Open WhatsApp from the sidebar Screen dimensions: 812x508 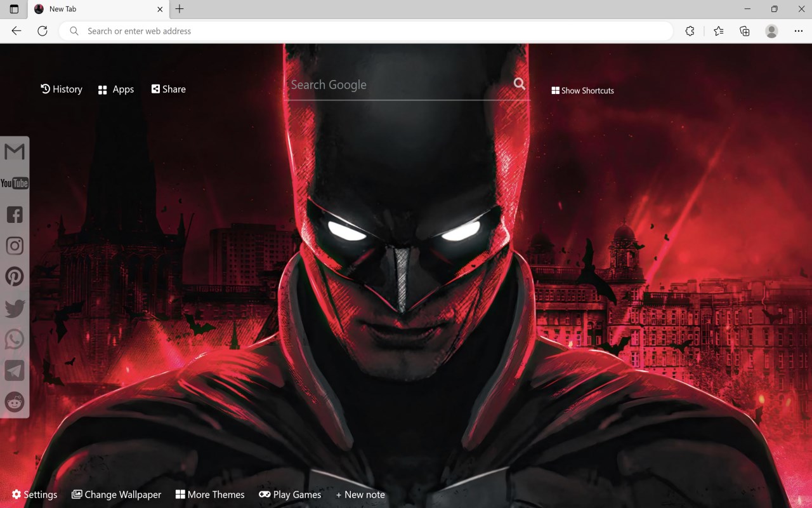[x=15, y=339]
